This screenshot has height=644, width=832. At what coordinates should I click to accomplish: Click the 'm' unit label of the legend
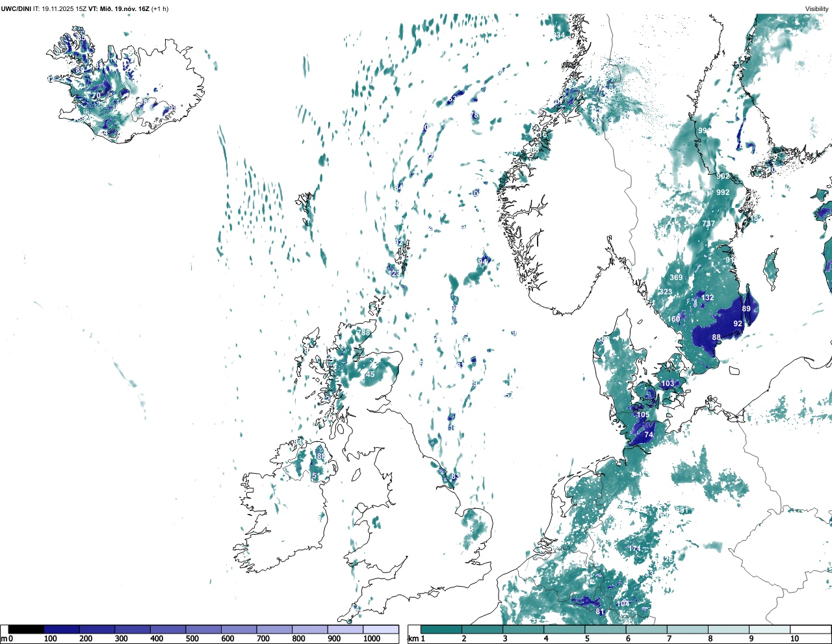(4, 639)
